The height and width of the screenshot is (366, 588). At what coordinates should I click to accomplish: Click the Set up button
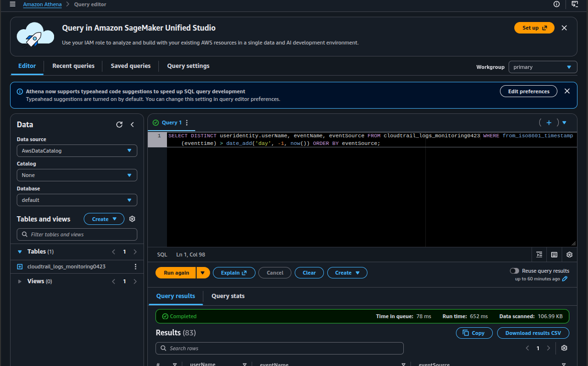point(534,28)
